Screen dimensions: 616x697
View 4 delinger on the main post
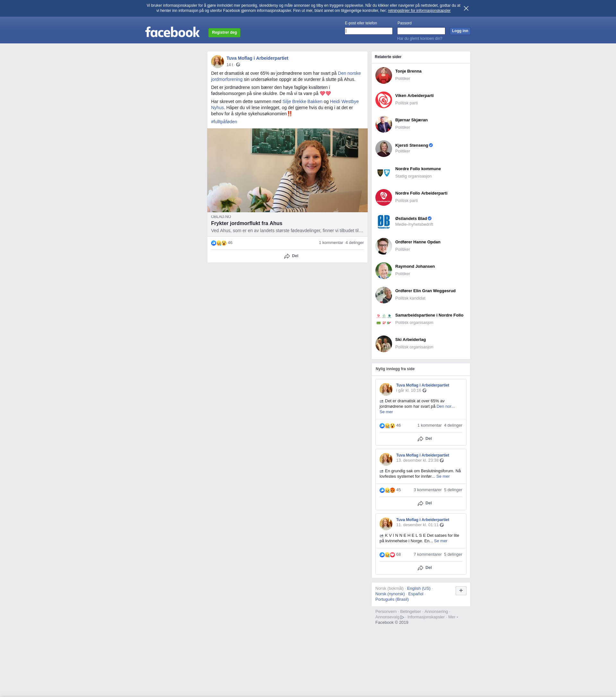pos(354,243)
